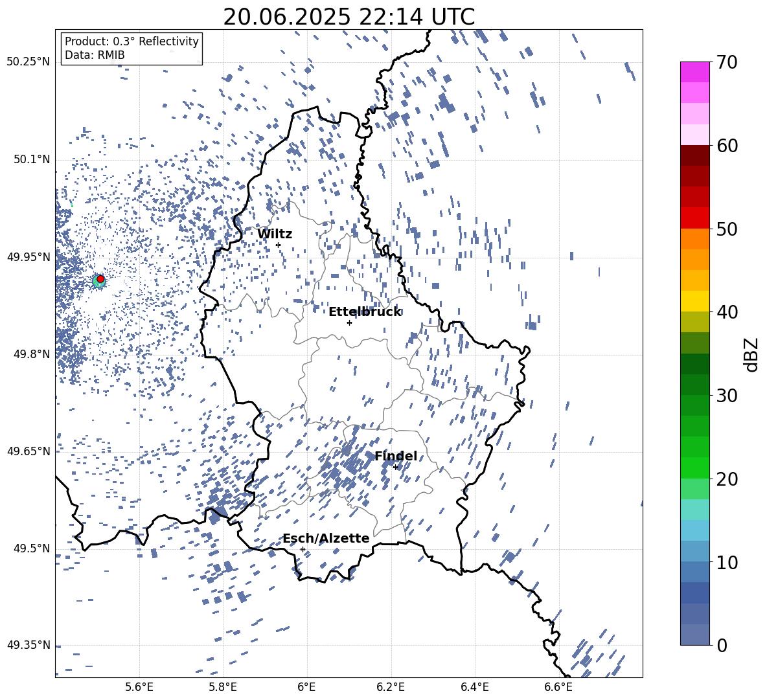This screenshot has height=700, width=767.
Task: Click the 6.6°E longitude label
Action: tap(558, 687)
